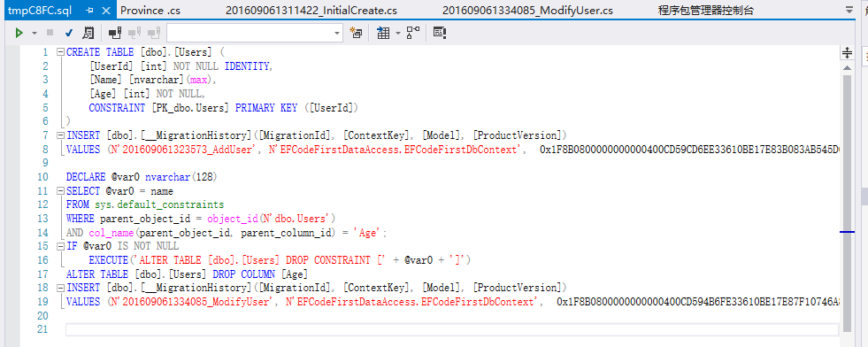Click line number 20 in the gutter
The image size is (868, 347).
pos(42,315)
